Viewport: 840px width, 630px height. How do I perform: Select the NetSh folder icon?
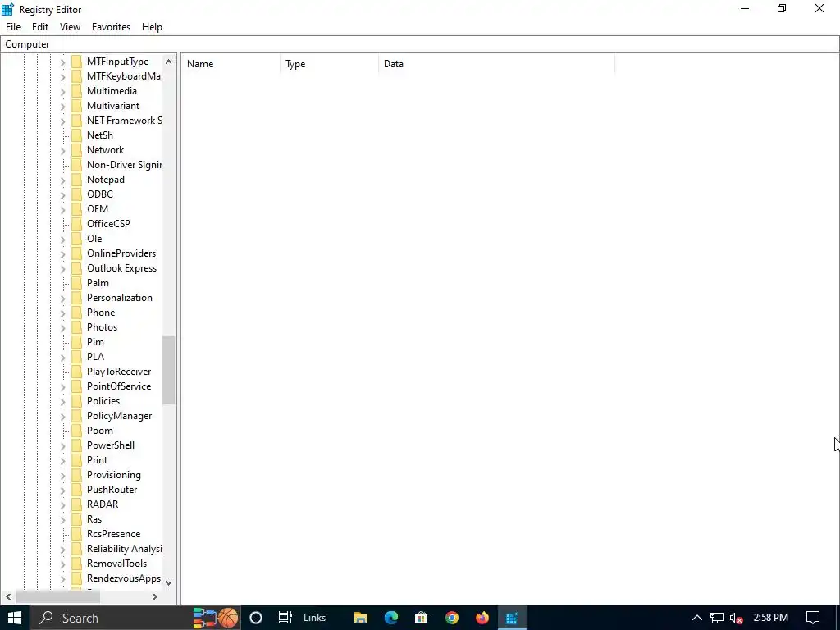point(77,135)
